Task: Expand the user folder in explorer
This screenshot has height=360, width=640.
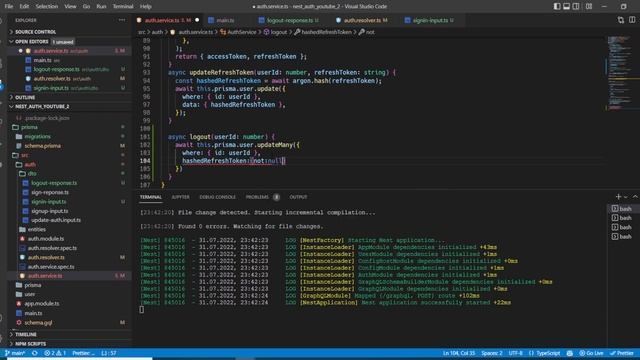Action: [69, 294]
